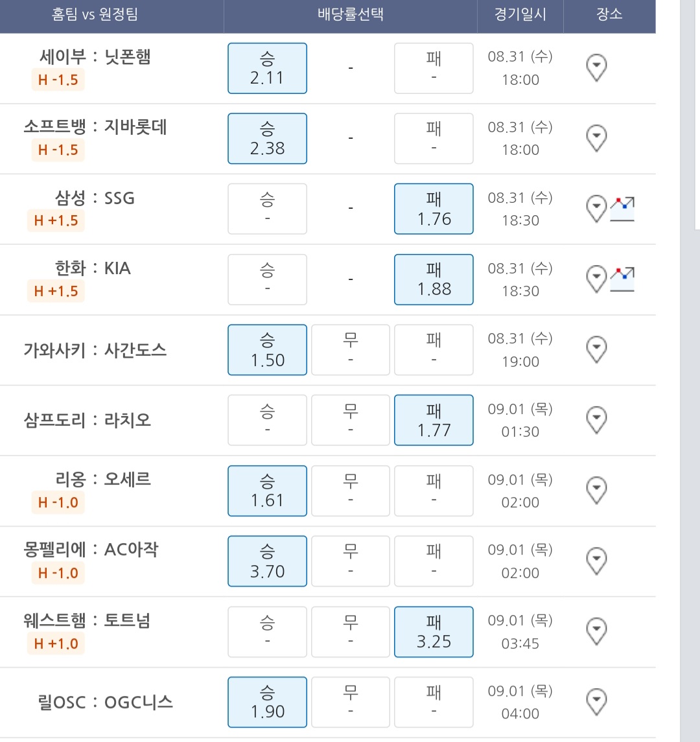Click location pin for 가와사키 vs 사간도스
The height and width of the screenshot is (742, 700).
(596, 350)
